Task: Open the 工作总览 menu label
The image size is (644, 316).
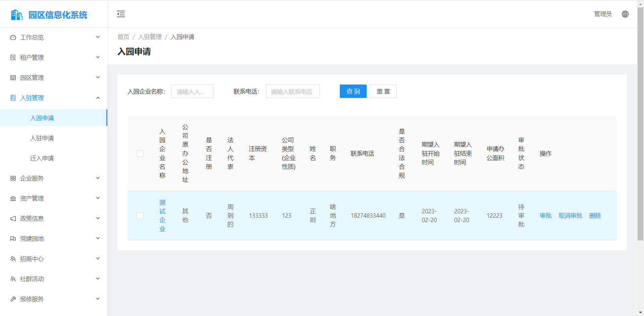Action: click(32, 38)
